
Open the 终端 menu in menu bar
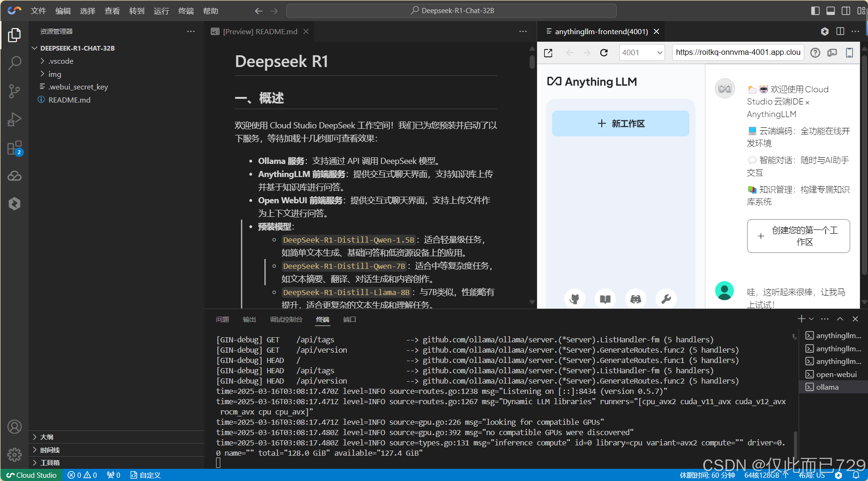pos(186,11)
